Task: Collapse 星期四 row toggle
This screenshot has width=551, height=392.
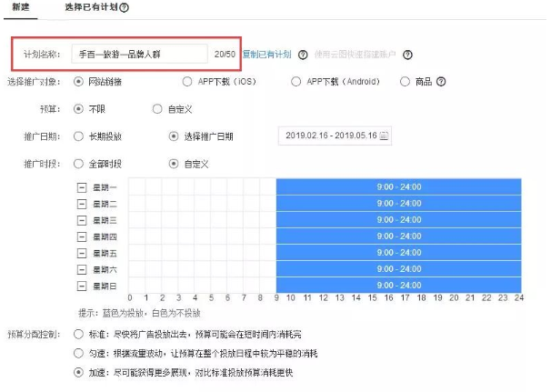Action: coord(82,237)
